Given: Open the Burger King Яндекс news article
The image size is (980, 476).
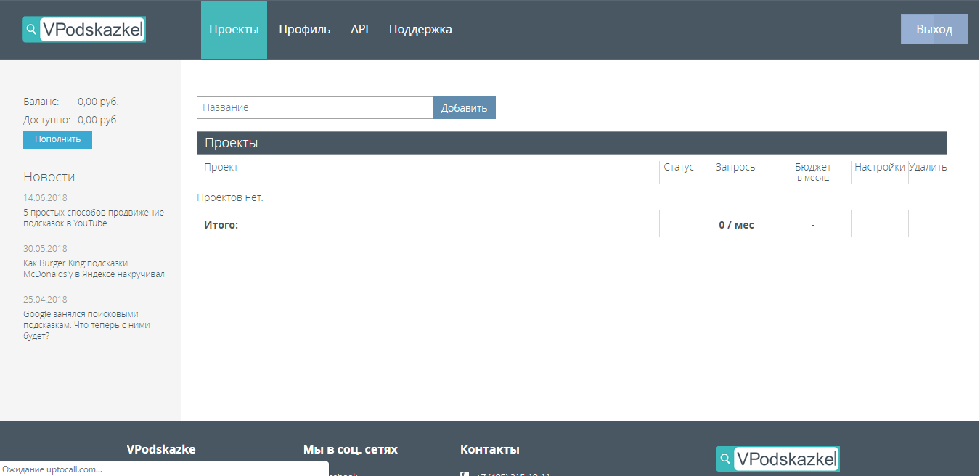Looking at the screenshot, I should (x=94, y=268).
